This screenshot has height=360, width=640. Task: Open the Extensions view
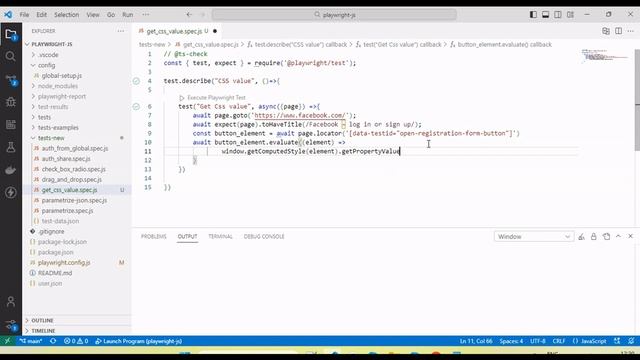11,124
